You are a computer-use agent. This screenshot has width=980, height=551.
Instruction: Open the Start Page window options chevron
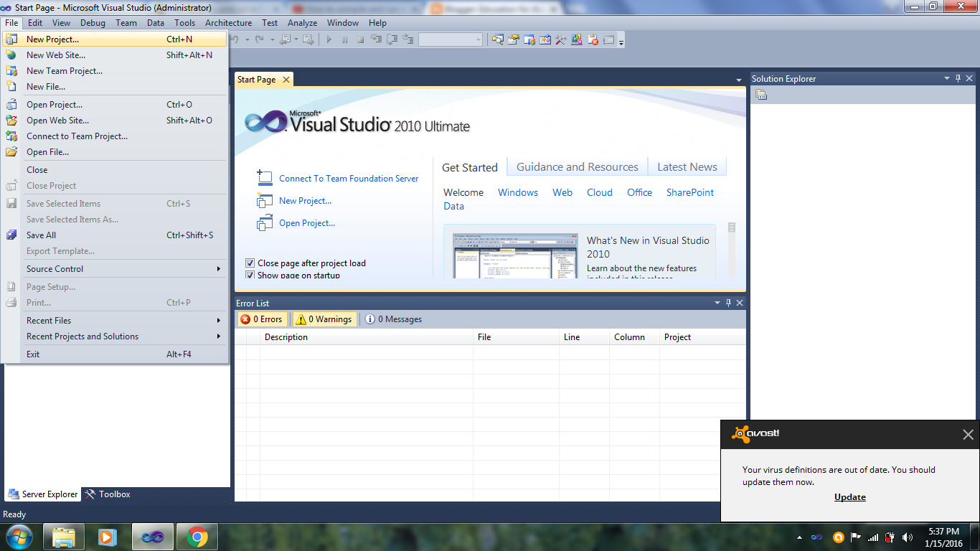(739, 80)
